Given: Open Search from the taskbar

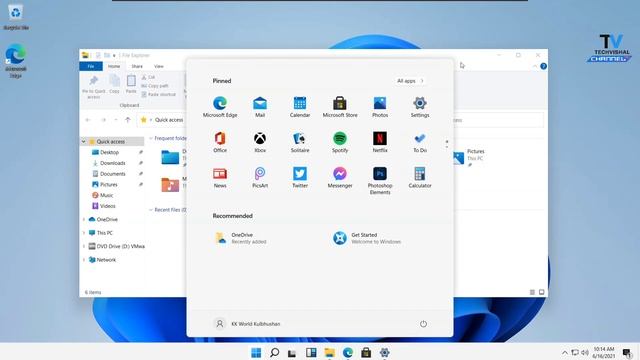Looking at the screenshot, I should tap(275, 352).
